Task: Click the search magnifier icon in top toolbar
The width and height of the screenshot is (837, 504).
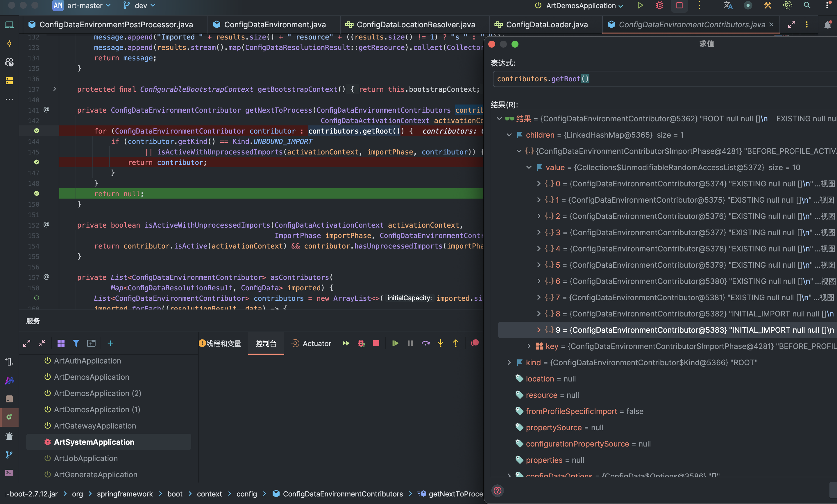Action: [807, 6]
